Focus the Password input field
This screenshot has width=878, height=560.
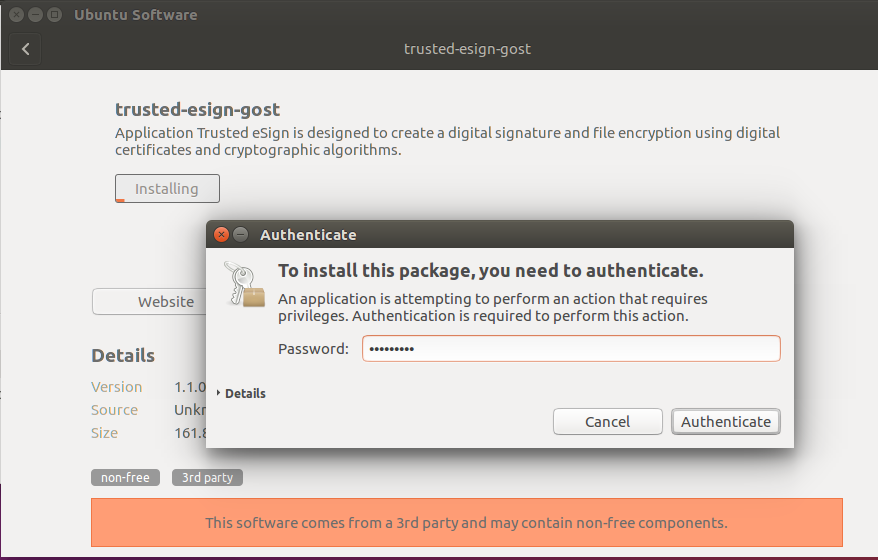[x=570, y=349]
